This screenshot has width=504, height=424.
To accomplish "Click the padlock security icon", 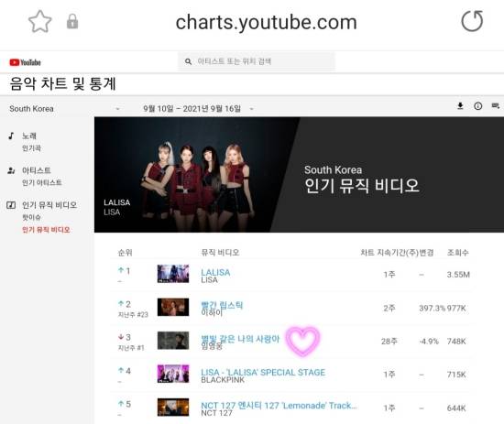I will pyautogui.click(x=72, y=22).
